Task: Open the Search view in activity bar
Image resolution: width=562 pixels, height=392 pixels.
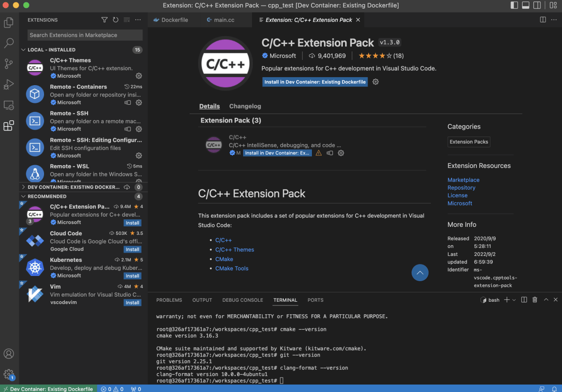Action: pos(9,43)
